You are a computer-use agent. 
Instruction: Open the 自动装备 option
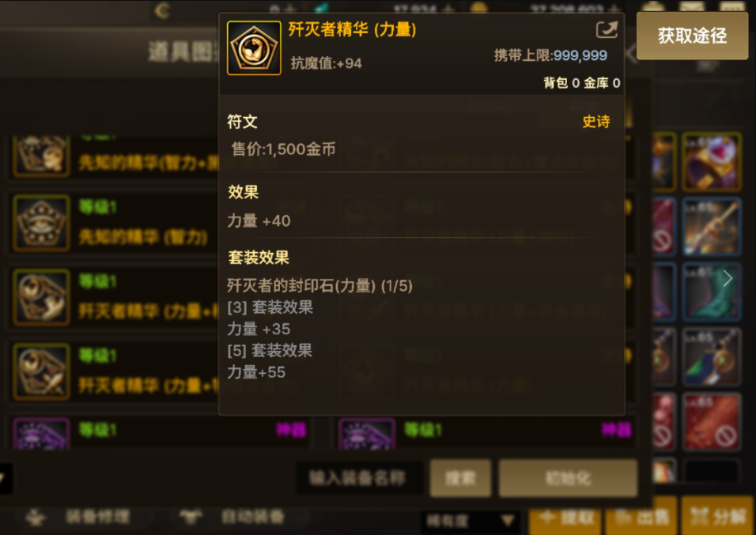pyautogui.click(x=232, y=517)
